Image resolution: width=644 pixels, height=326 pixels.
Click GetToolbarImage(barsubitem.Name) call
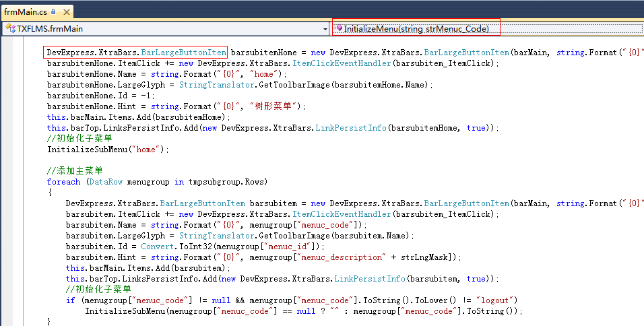point(334,236)
